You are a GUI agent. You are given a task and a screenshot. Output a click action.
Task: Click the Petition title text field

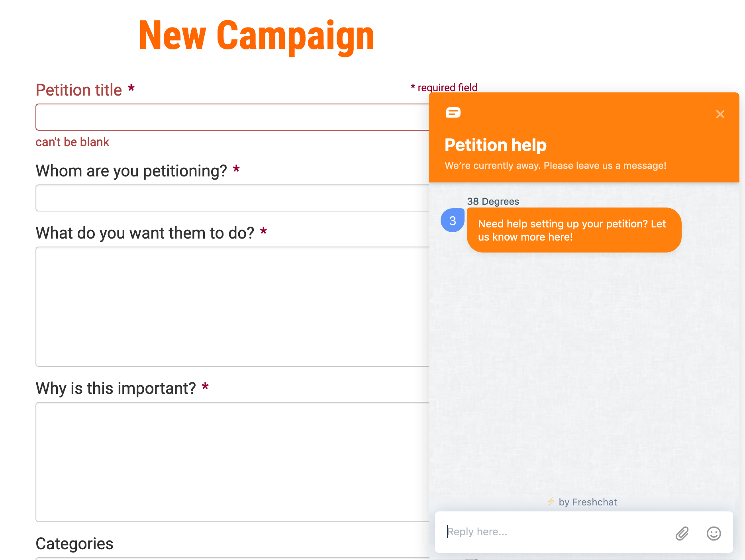[x=232, y=117]
